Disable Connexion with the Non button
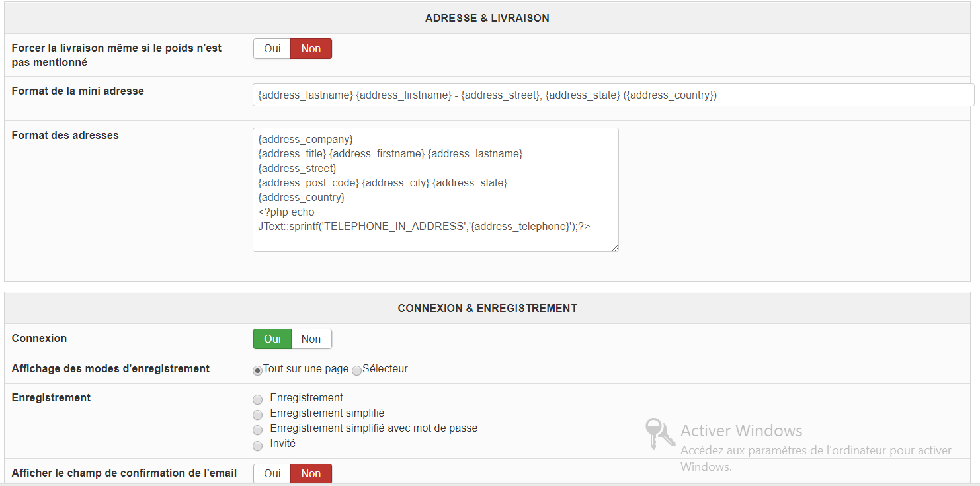 click(311, 339)
